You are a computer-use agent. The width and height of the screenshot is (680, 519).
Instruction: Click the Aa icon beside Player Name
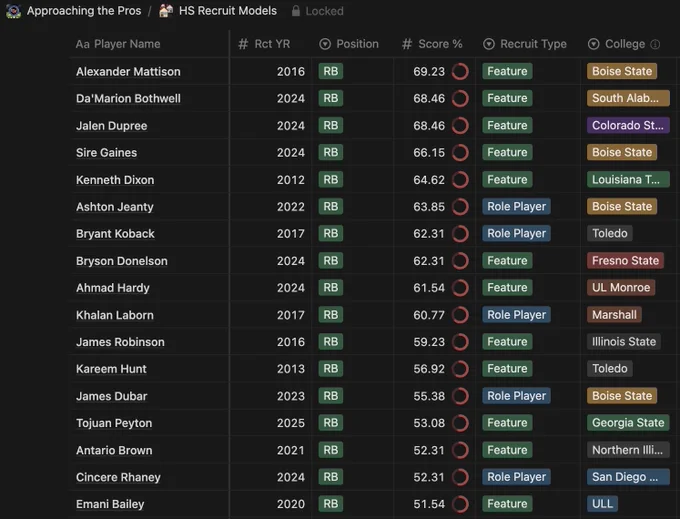pos(82,44)
